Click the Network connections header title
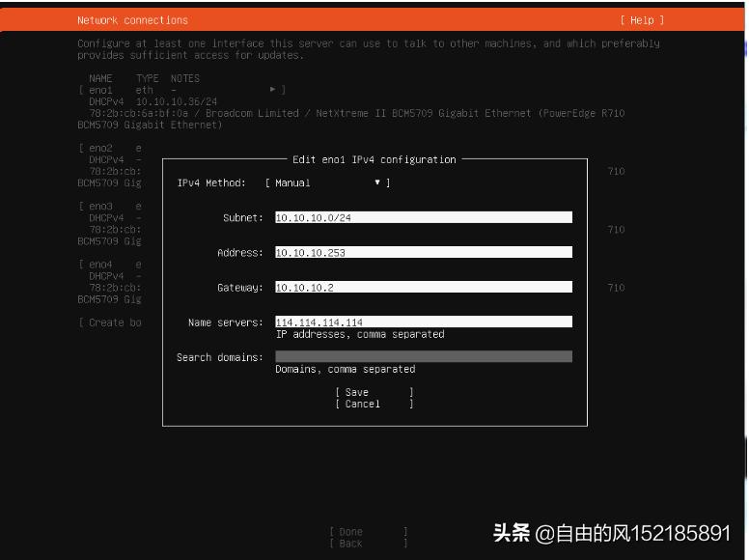Image resolution: width=749 pixels, height=560 pixels. (133, 20)
